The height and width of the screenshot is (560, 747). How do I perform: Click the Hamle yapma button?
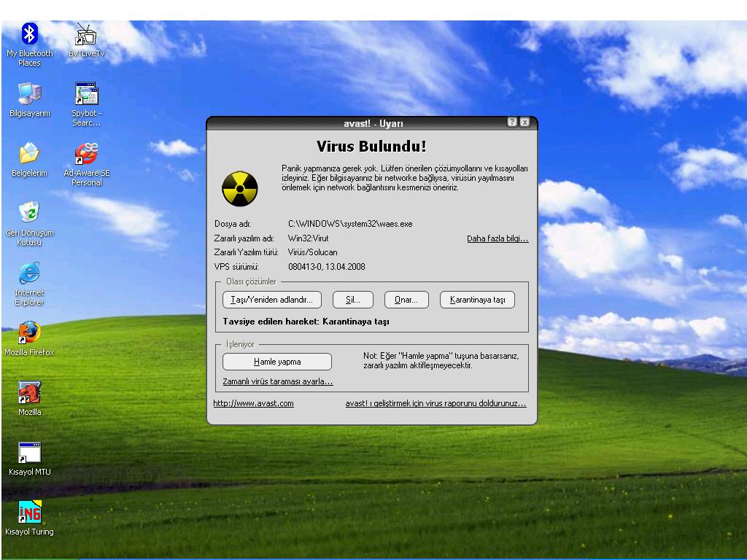277,362
